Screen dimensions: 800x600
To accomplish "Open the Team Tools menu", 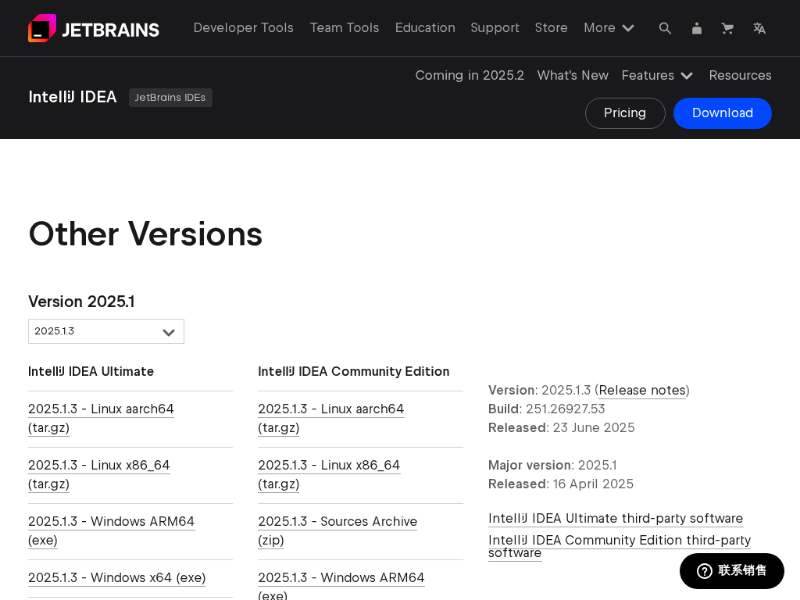I will click(344, 28).
